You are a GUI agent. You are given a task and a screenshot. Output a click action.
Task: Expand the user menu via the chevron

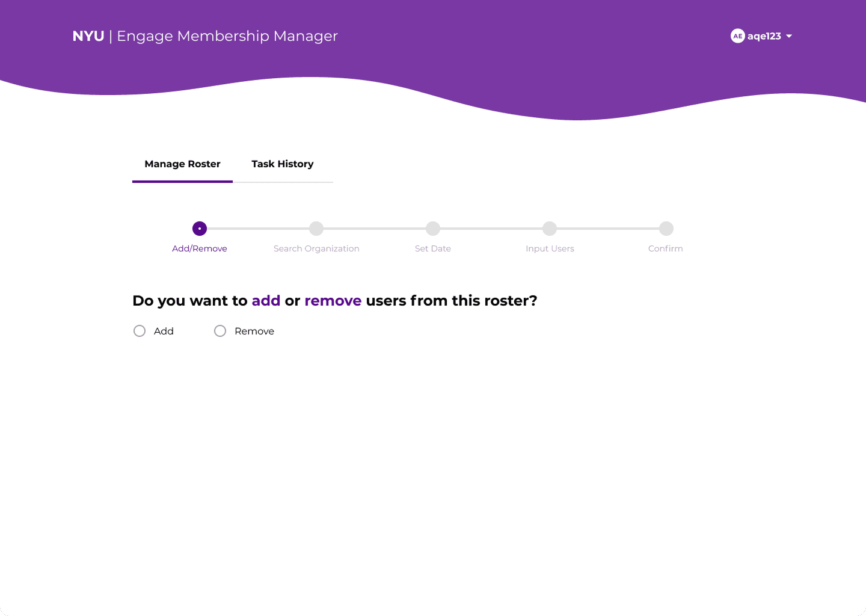pos(790,36)
